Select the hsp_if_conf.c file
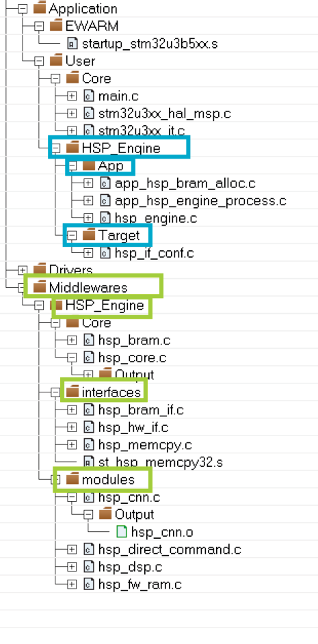Viewport: 318px width, 644px height. tap(154, 252)
